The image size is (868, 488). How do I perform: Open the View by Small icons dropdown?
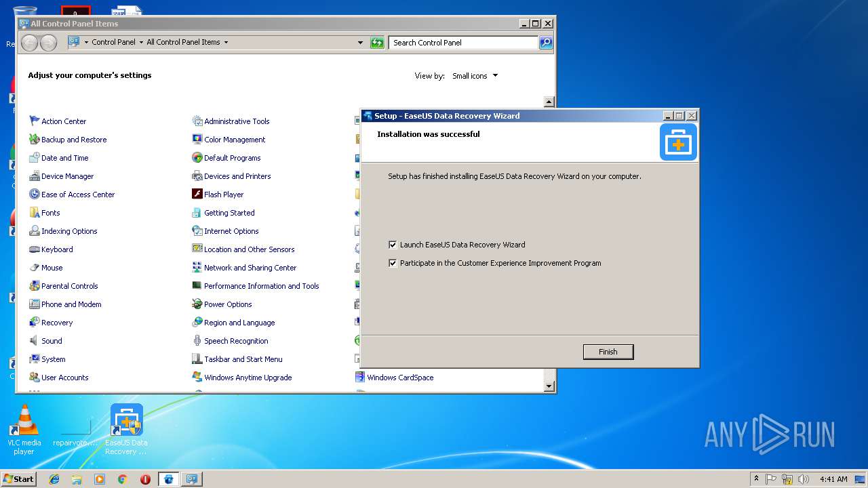coord(475,76)
